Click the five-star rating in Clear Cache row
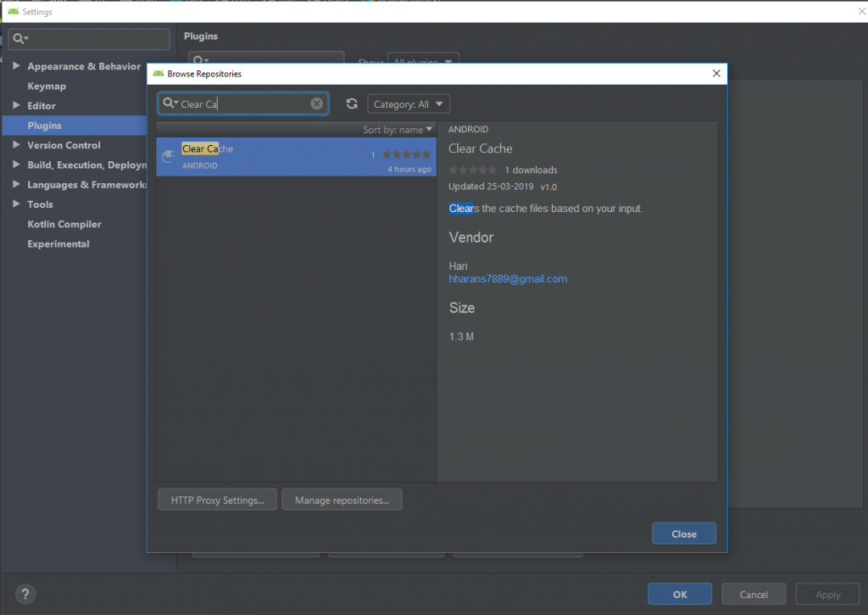The height and width of the screenshot is (615, 868). [406, 154]
